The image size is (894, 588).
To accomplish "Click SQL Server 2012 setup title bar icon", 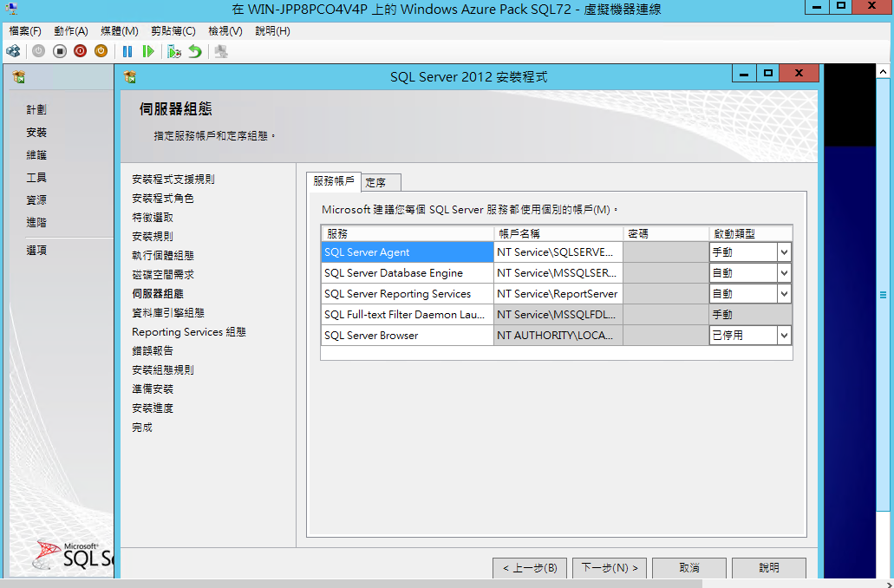I will [130, 76].
